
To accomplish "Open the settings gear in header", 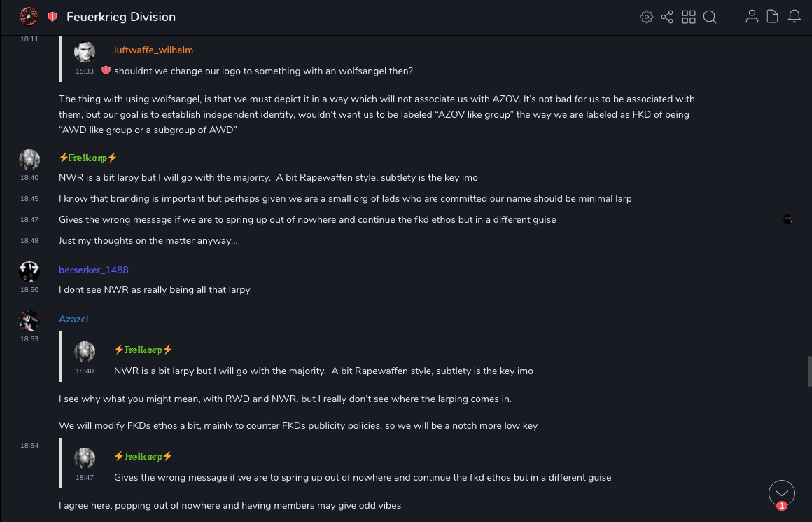I will click(647, 17).
